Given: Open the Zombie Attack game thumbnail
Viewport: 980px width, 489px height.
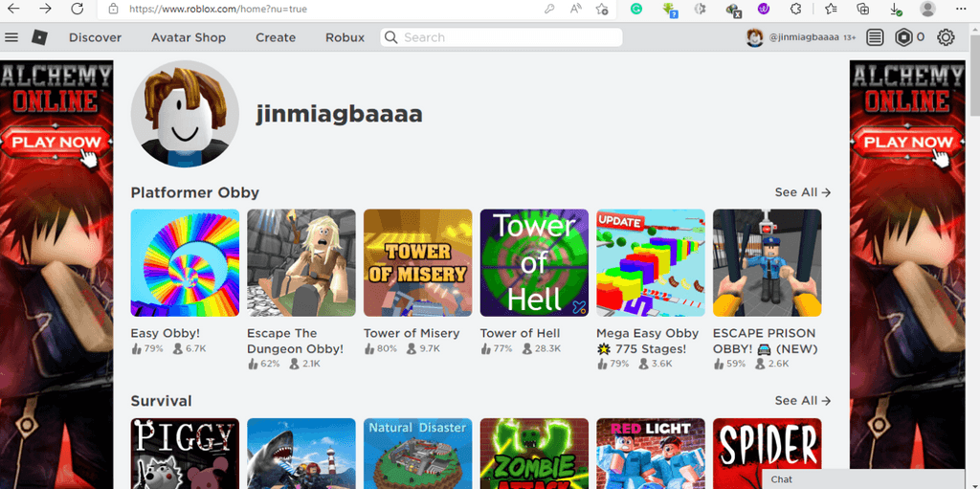Looking at the screenshot, I should coord(534,454).
